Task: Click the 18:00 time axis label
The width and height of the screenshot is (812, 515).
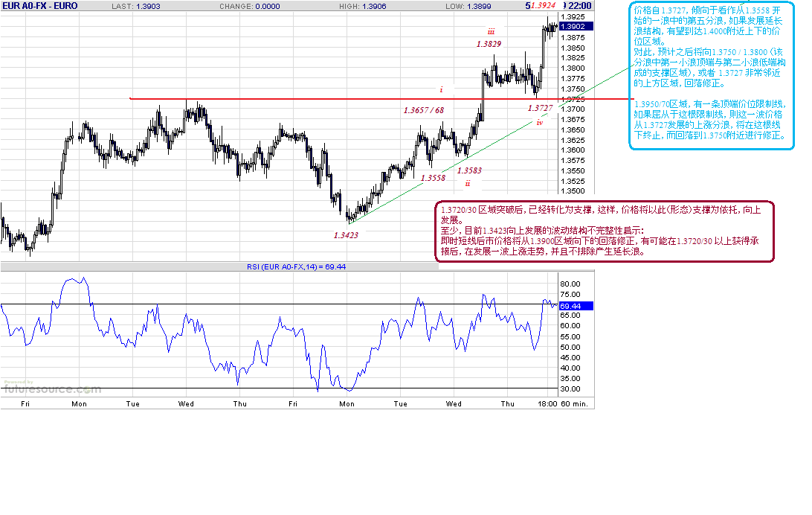Action: (547, 403)
